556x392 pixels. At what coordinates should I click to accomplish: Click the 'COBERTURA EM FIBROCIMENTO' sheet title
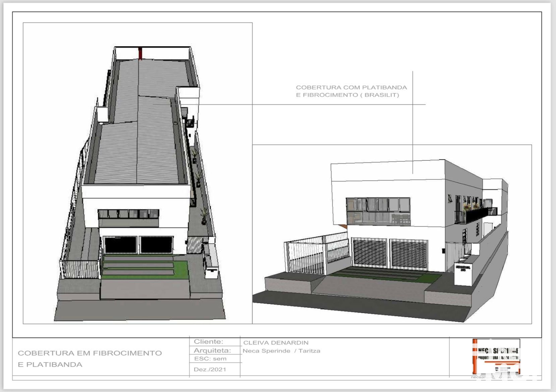point(90,353)
